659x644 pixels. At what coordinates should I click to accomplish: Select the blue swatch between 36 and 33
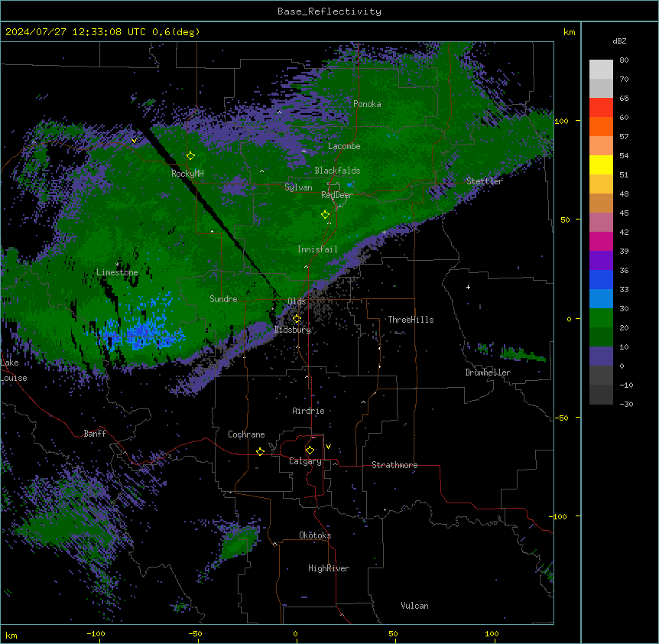[601, 280]
